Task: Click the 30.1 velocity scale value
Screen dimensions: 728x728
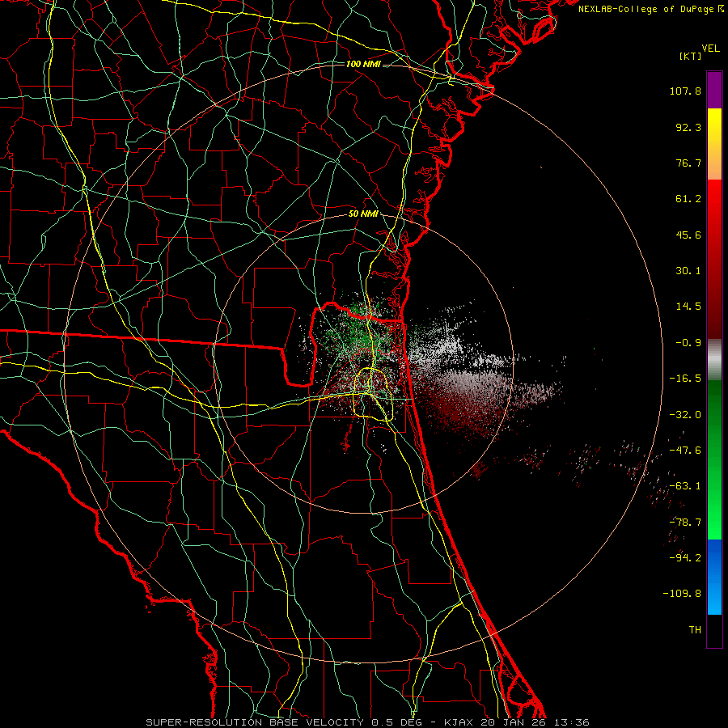Action: 688,271
